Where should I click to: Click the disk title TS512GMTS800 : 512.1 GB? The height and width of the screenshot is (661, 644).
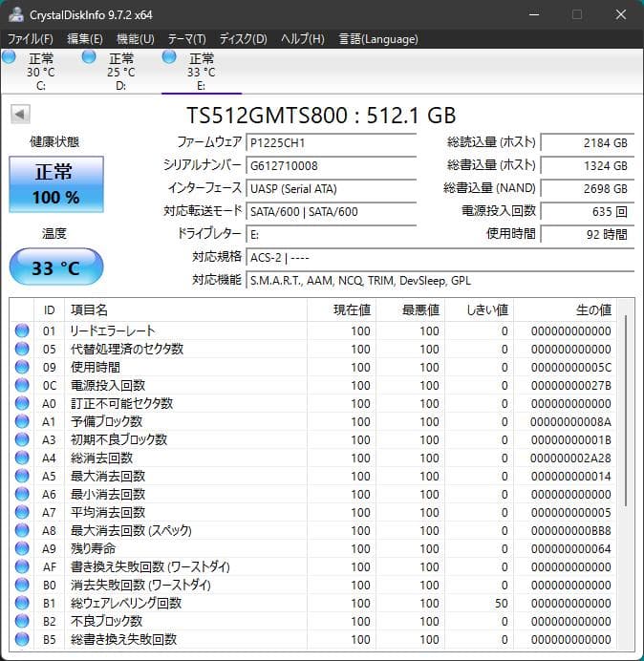[x=321, y=115]
